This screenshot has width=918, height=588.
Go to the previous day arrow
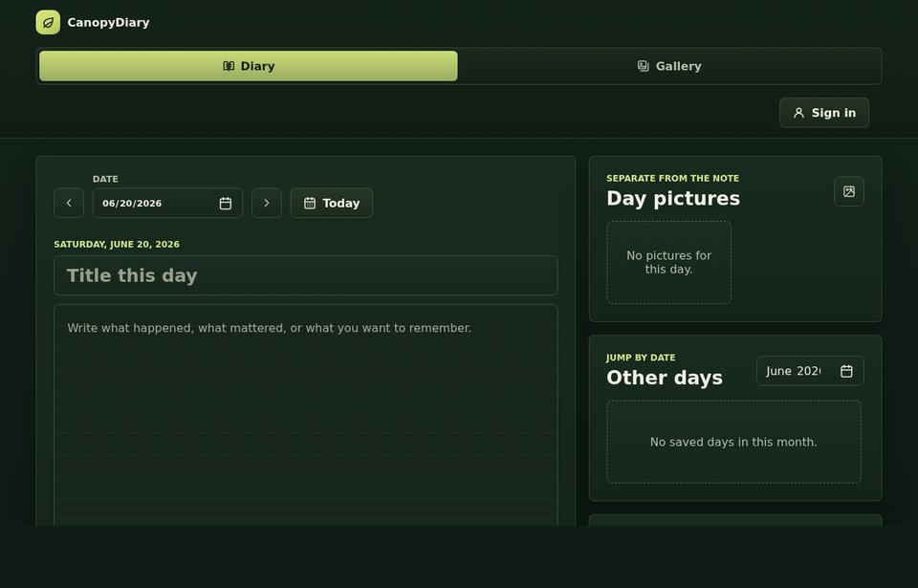pos(69,204)
